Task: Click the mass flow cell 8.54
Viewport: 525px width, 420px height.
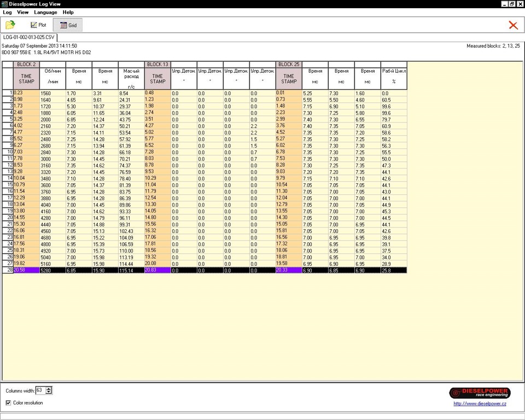Action: [131, 93]
